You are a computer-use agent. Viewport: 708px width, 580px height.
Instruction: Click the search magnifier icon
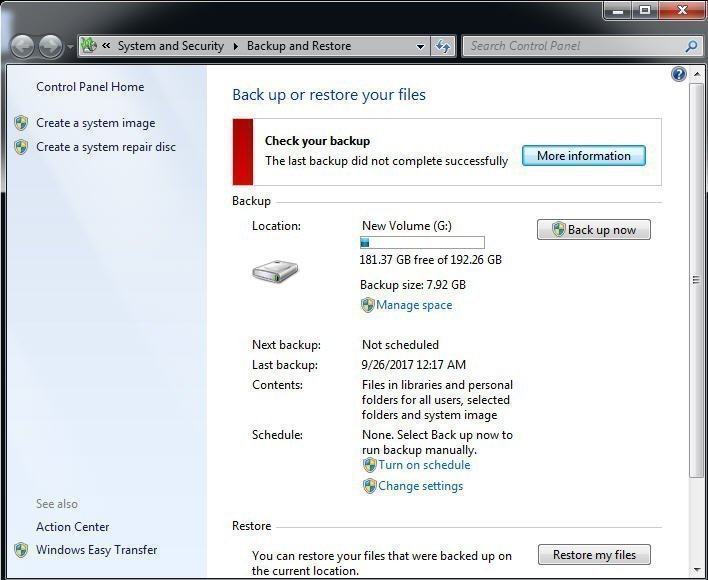click(x=691, y=46)
